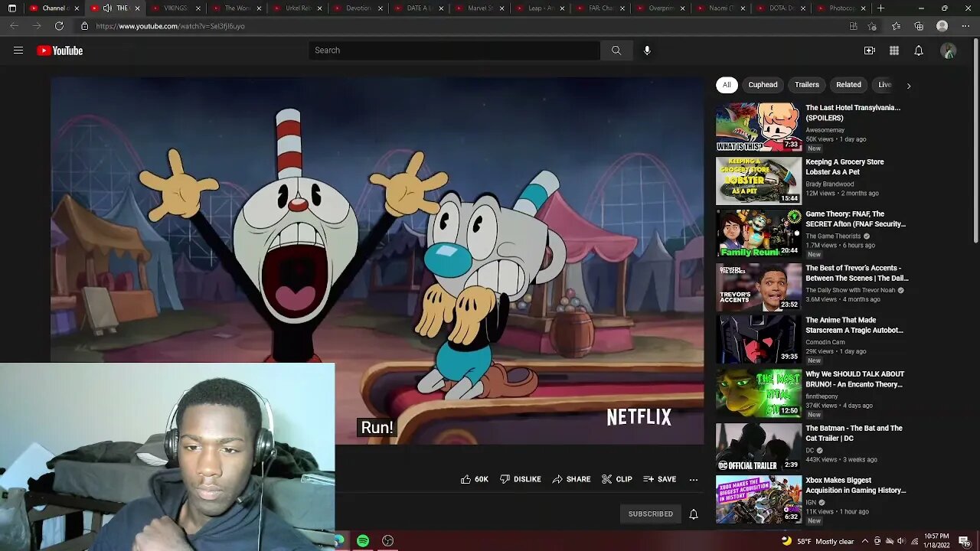Screen dimensions: 980x551
Task: Open the Spotify icon on the taskbar
Action: [x=363, y=541]
